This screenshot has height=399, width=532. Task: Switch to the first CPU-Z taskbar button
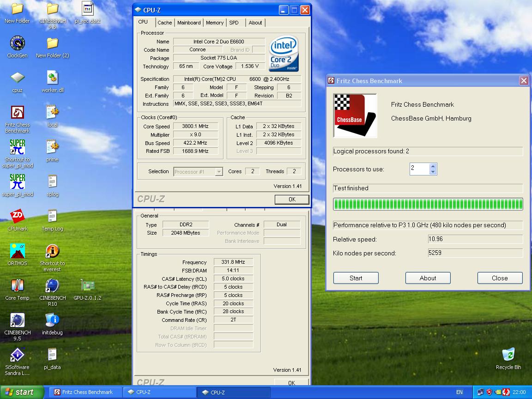pyautogui.click(x=159, y=392)
